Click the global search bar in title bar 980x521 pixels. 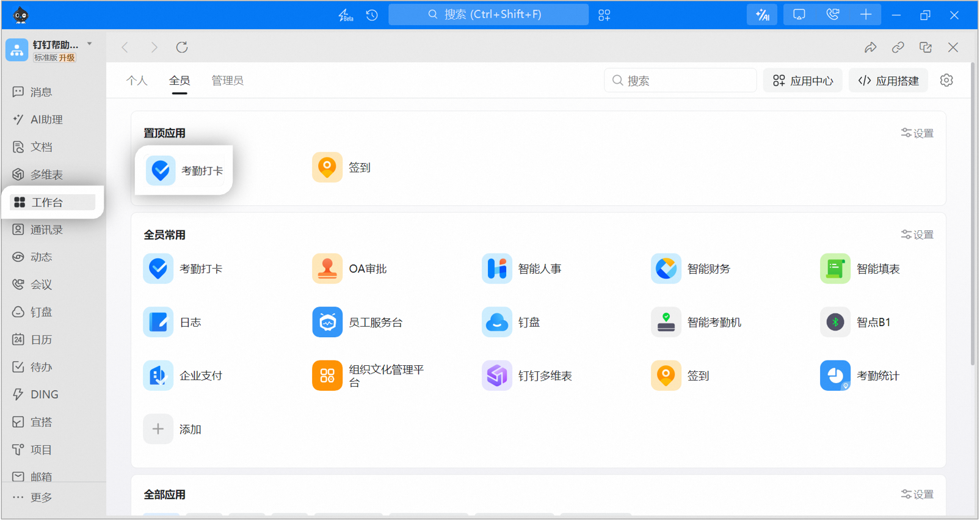(x=488, y=15)
